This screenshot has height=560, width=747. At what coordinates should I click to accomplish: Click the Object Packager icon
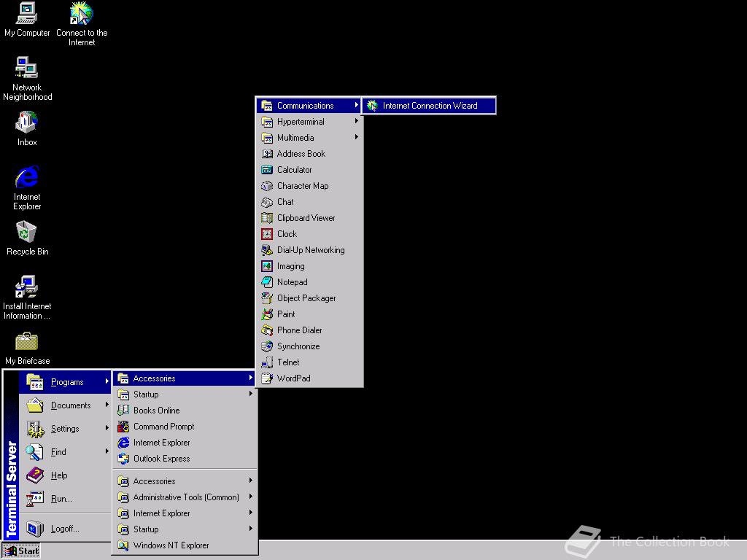pos(267,298)
